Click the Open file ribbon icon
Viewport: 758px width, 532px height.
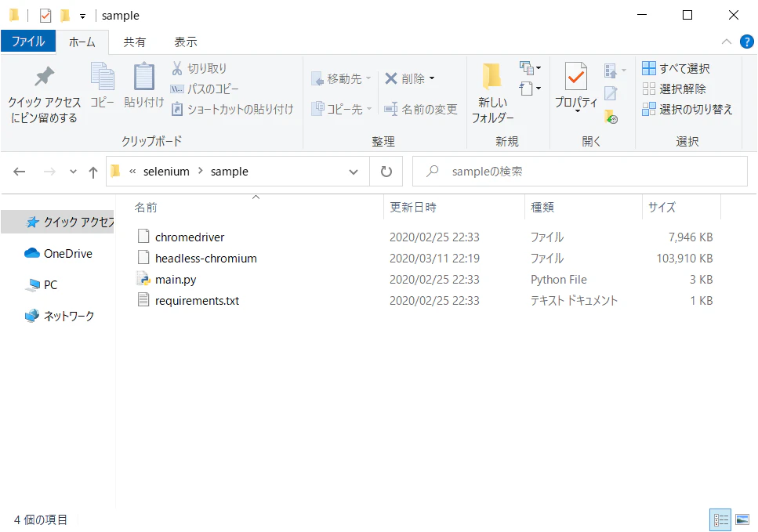(611, 71)
